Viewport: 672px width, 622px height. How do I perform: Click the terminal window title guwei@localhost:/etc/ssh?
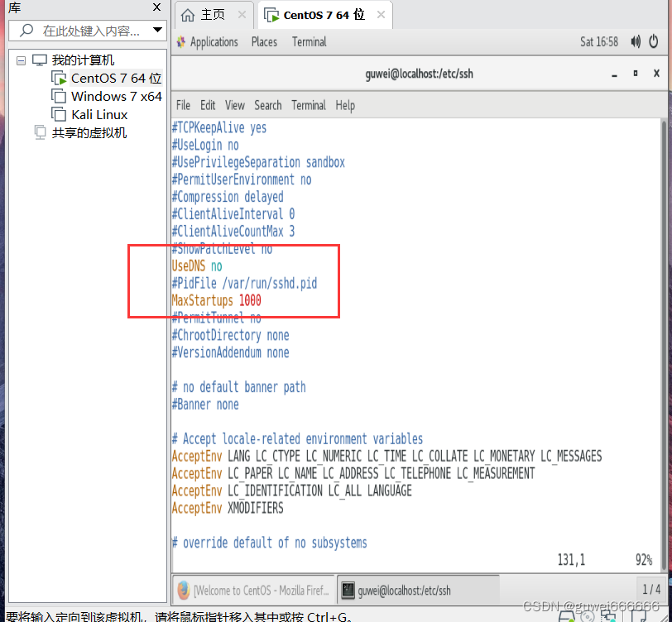[x=419, y=74]
